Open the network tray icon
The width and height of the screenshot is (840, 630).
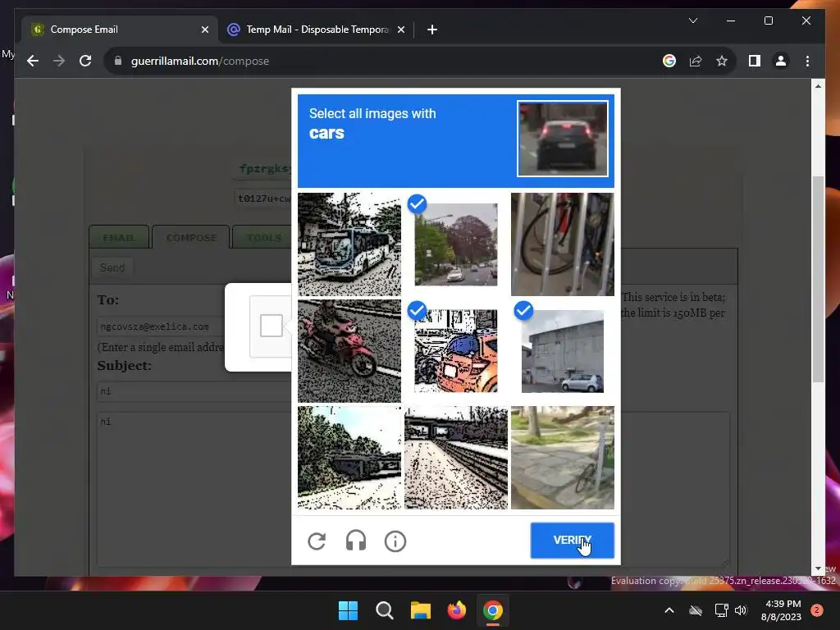(x=721, y=610)
